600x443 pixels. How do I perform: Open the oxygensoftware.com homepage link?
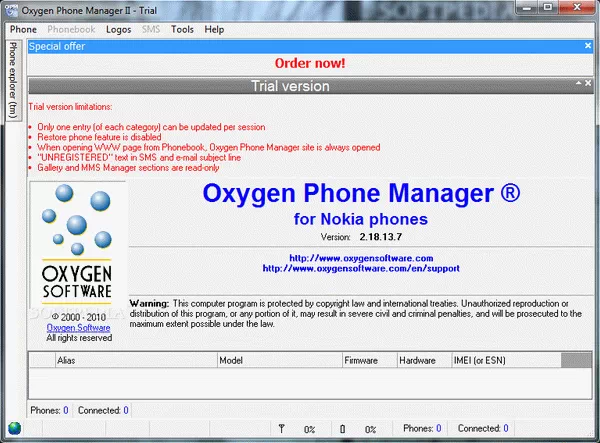tap(361, 258)
